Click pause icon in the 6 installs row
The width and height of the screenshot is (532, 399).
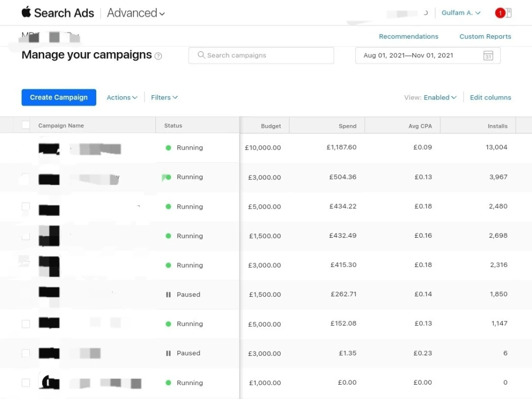(x=168, y=353)
